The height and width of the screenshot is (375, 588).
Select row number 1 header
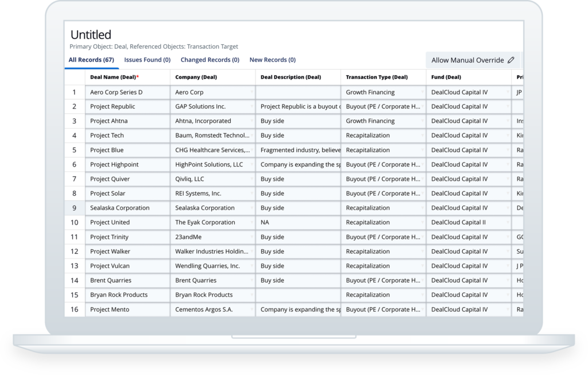[75, 92]
